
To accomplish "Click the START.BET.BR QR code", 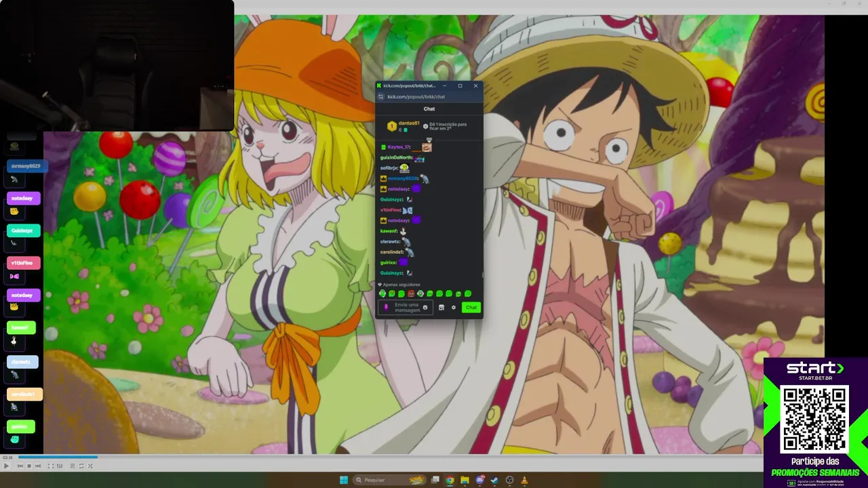I will [x=815, y=419].
